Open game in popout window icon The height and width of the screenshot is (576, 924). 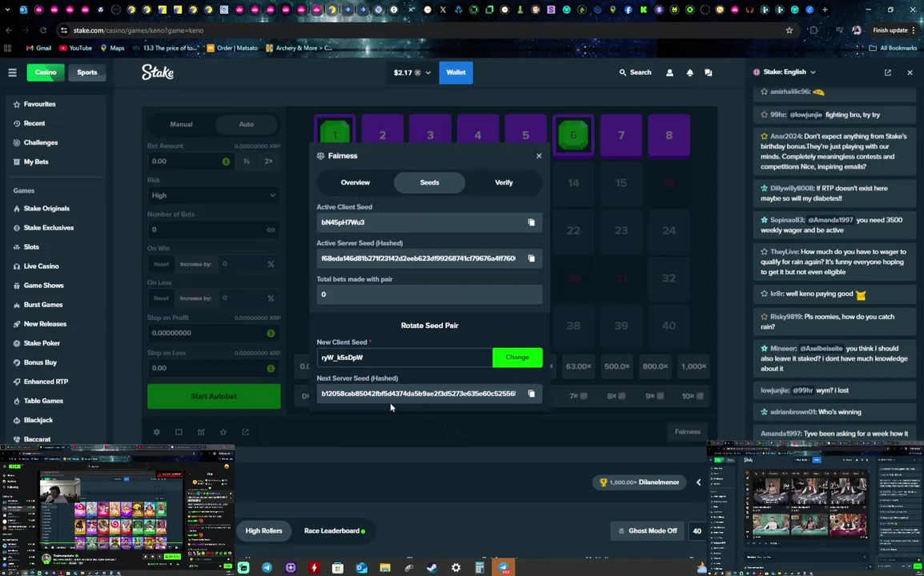pyautogui.click(x=245, y=432)
